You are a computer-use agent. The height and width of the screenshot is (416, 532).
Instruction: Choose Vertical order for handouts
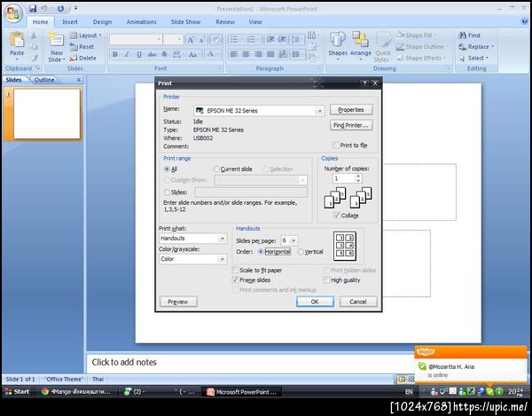point(301,252)
